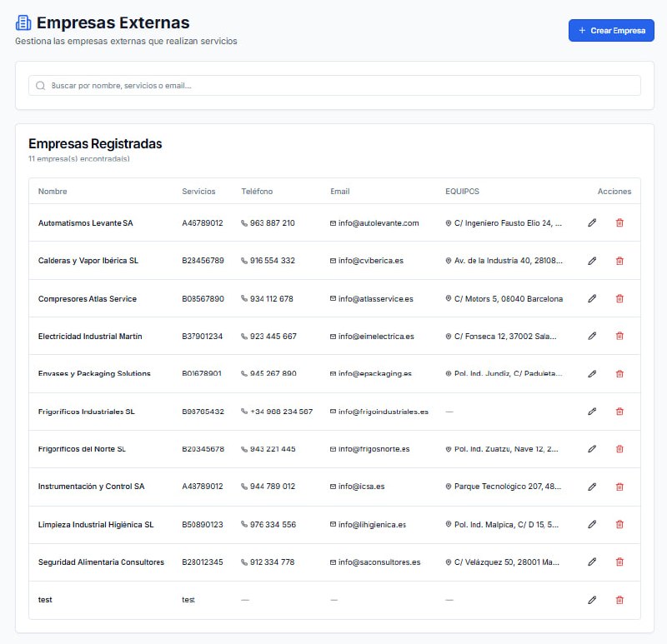This screenshot has width=667, height=644.
Task: Select Instrumentación y Control SA name cell
Action: pos(92,487)
